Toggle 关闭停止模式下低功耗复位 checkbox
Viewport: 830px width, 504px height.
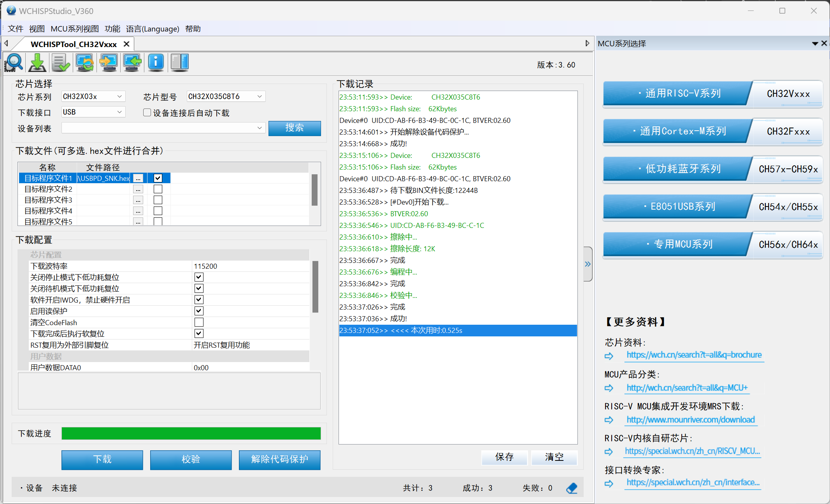(199, 277)
